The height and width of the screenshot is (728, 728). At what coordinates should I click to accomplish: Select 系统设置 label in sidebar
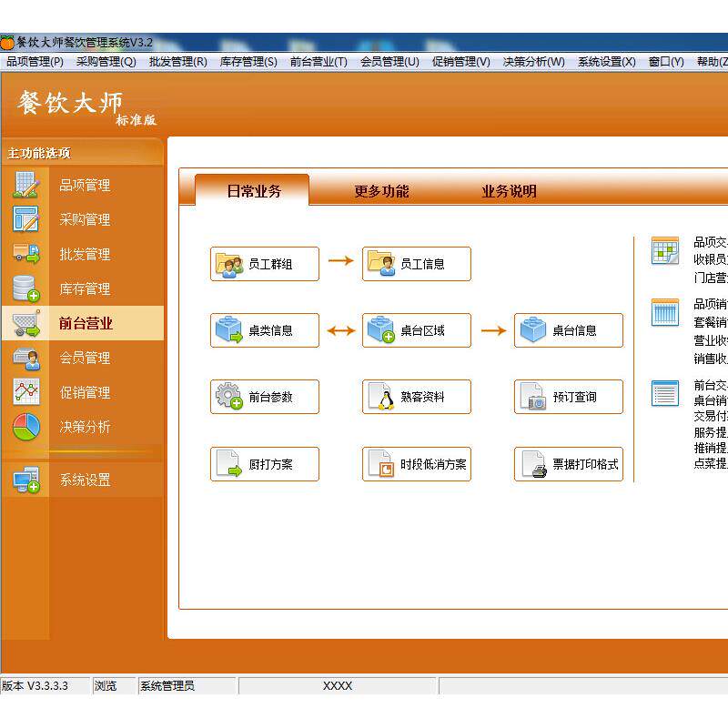pos(85,480)
